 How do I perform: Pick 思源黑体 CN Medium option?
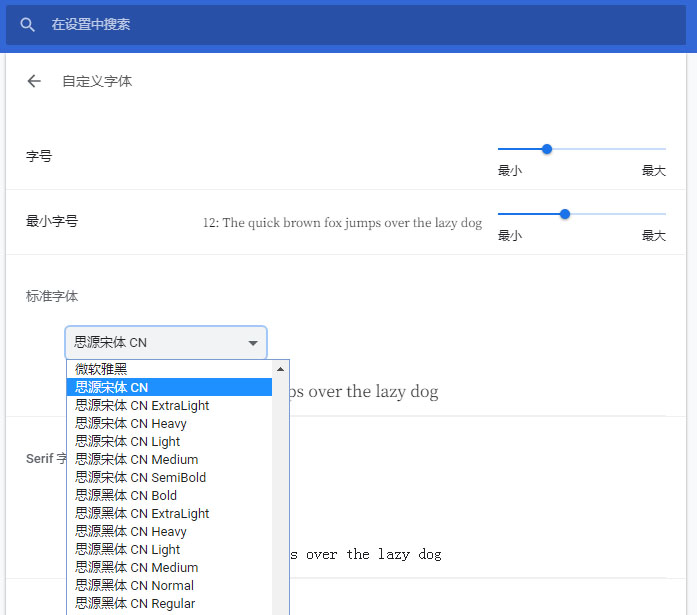(169, 567)
